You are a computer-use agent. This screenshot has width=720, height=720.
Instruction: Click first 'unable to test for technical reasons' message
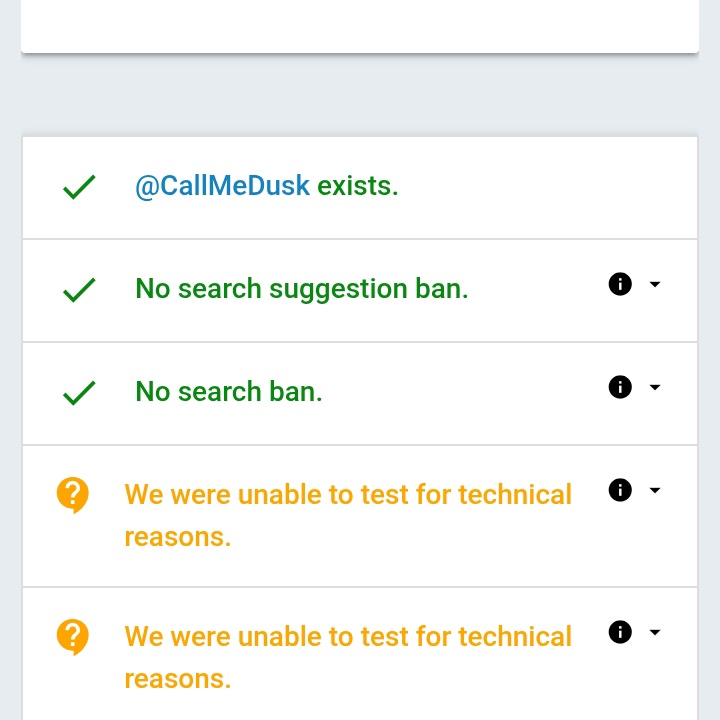pos(348,515)
